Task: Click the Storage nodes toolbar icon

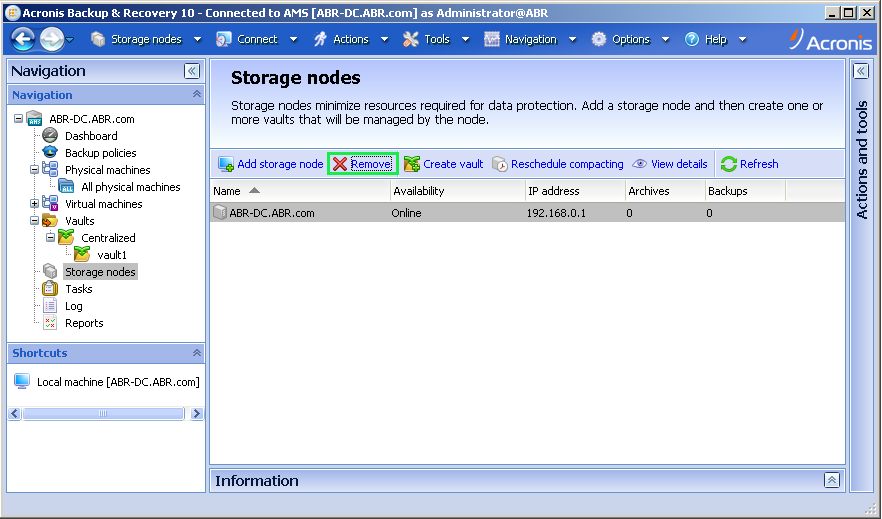Action: (98, 39)
